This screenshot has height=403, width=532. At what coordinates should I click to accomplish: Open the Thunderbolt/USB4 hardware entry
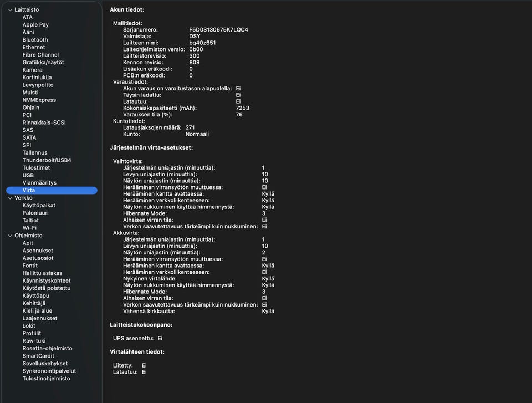click(x=47, y=160)
